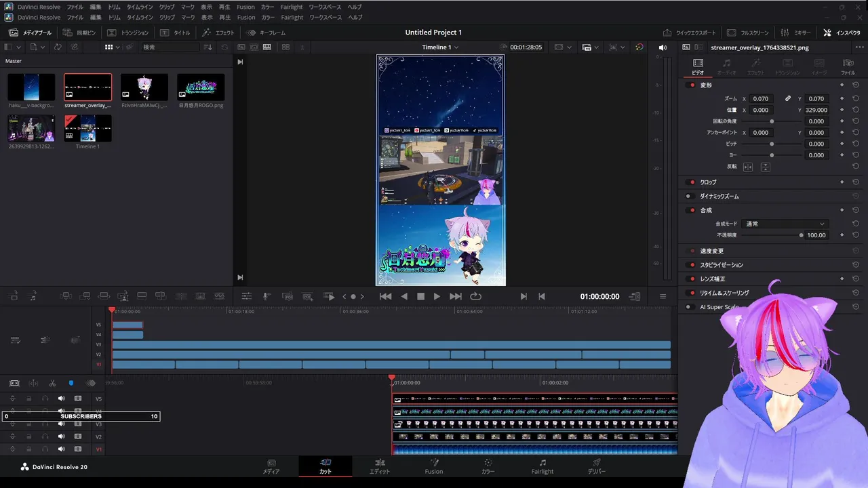868x488 pixels.
Task: Toggle the インスペクタ panel
Action: pos(842,33)
